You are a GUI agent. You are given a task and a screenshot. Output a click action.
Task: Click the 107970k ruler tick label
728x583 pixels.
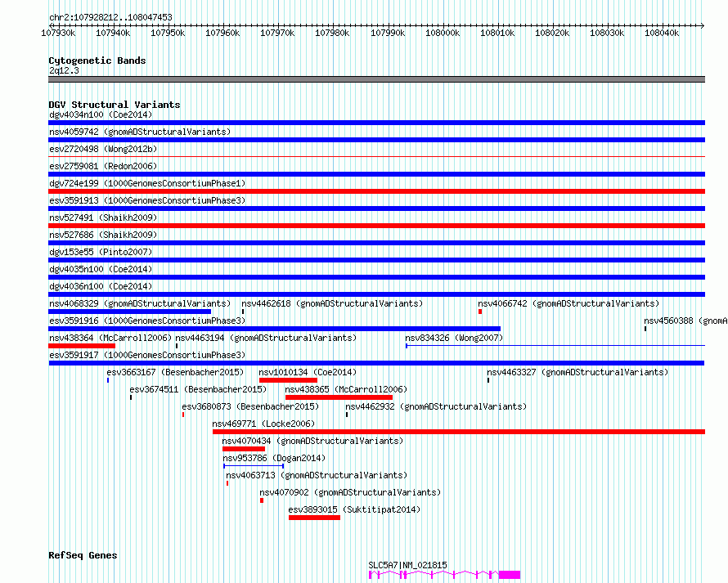tap(277, 33)
